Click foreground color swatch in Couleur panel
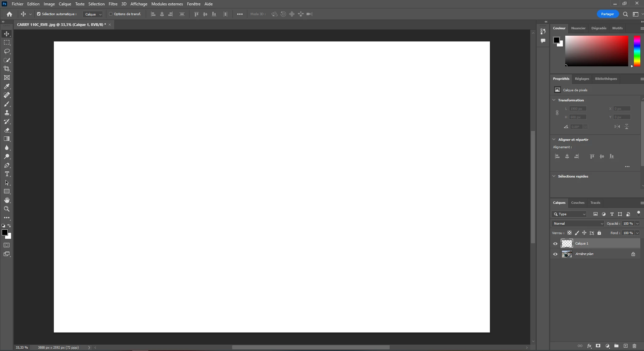This screenshot has height=351, width=644. click(557, 40)
